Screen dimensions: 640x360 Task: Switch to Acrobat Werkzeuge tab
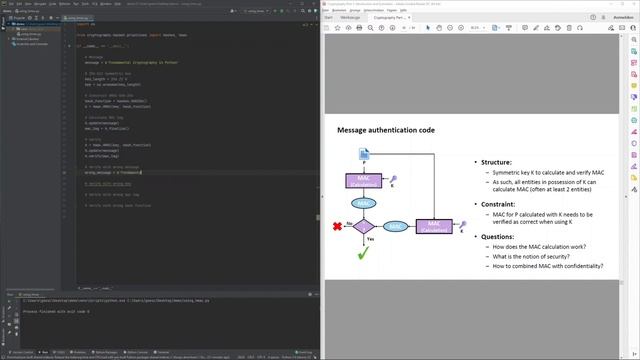tap(350, 18)
